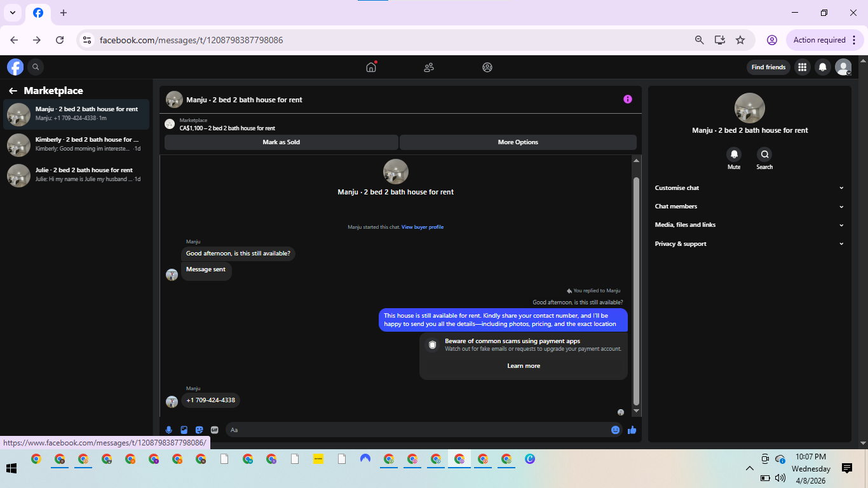Zoom magnifier icon in address bar
The width and height of the screenshot is (868, 488).
point(700,40)
